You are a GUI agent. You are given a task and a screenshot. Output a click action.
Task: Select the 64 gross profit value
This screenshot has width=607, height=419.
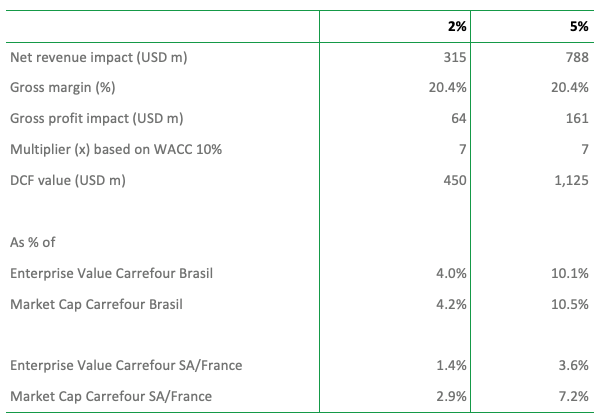click(x=459, y=118)
